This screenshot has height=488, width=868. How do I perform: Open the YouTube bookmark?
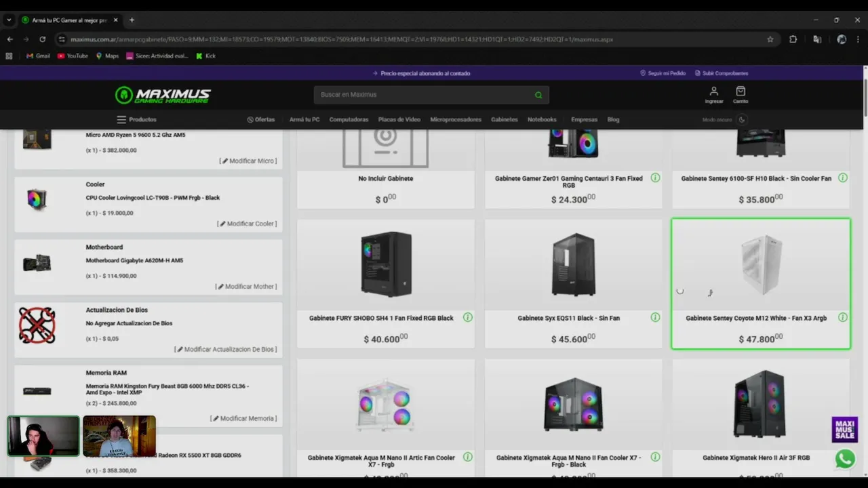73,56
